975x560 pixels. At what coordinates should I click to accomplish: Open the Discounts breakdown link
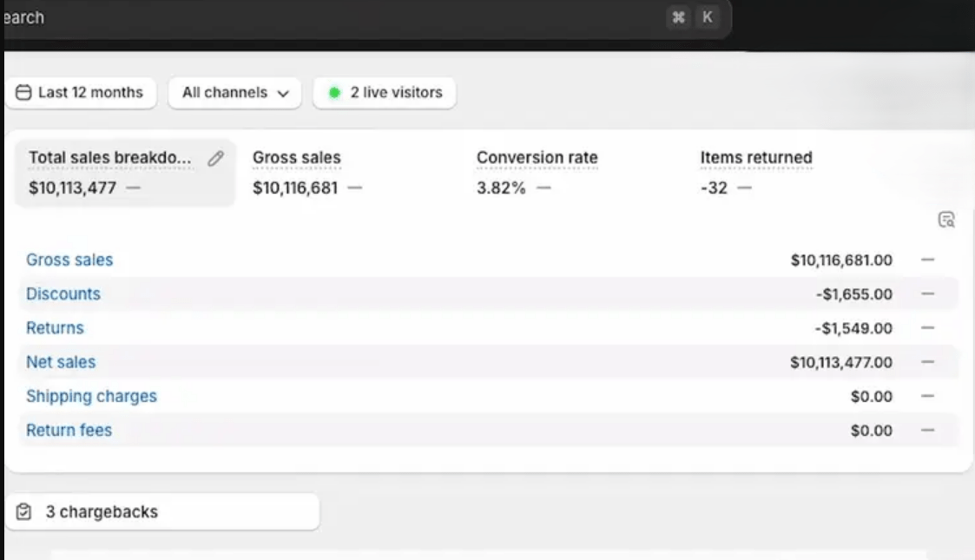coord(63,293)
